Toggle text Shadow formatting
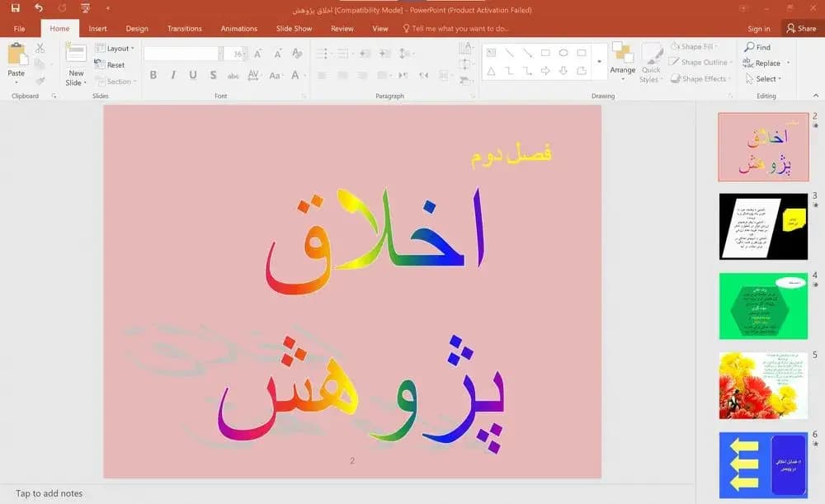The width and height of the screenshot is (825, 504). [213, 75]
